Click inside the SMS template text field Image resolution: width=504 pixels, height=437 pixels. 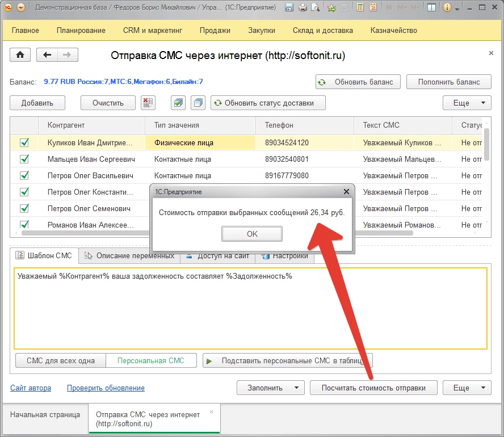250,309
